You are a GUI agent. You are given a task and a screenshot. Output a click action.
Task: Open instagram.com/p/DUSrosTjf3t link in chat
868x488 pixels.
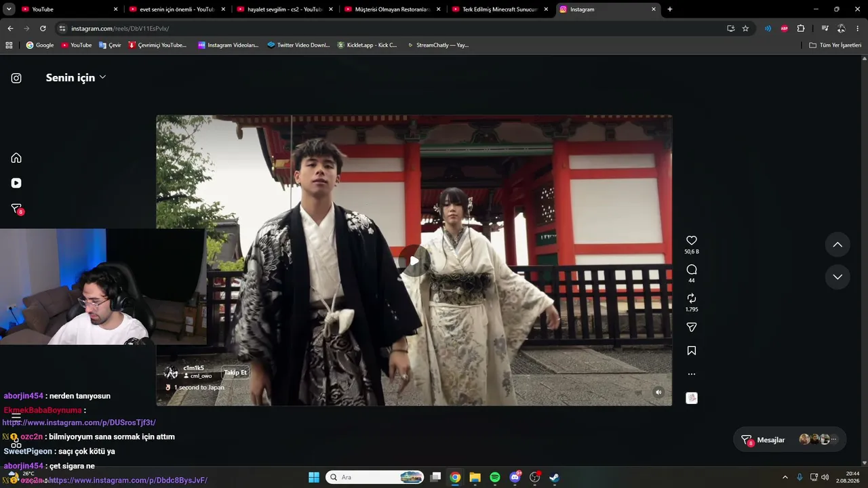[x=79, y=423]
